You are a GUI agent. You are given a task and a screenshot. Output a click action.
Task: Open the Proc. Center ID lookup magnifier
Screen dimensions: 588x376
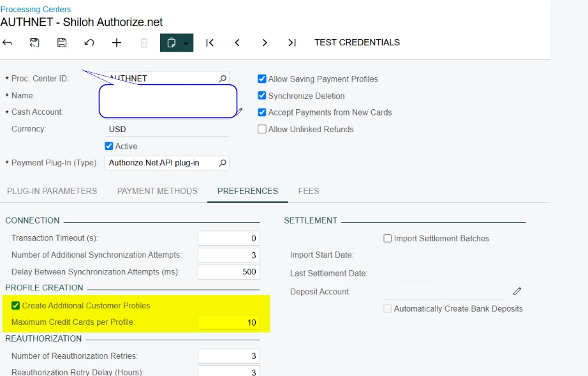pyautogui.click(x=223, y=79)
